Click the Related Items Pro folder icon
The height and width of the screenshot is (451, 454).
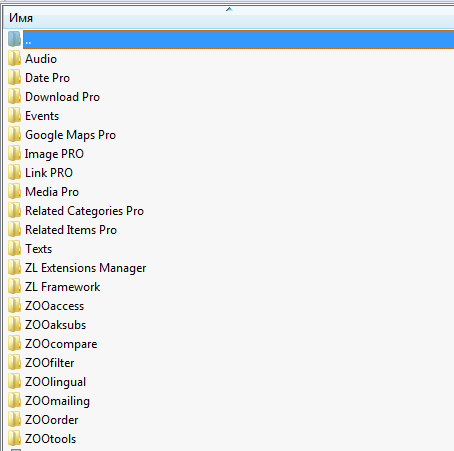coord(14,230)
